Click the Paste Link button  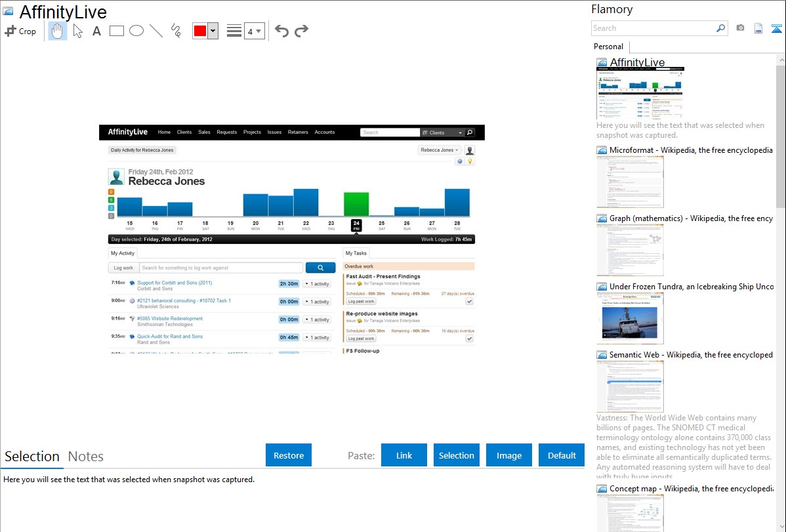(404, 455)
